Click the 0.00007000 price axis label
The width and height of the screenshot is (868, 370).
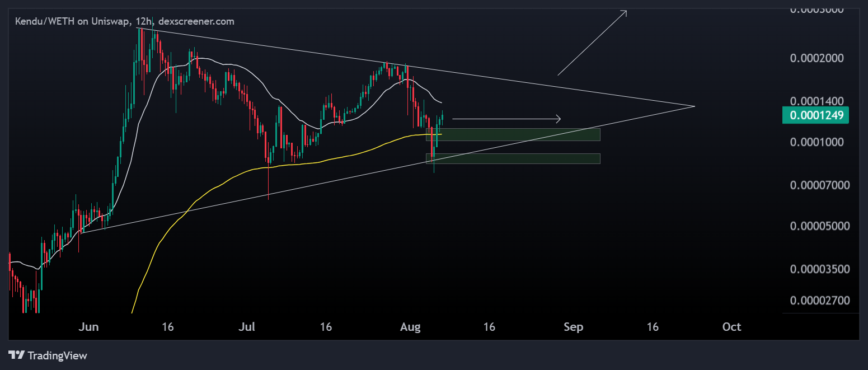[x=819, y=185]
